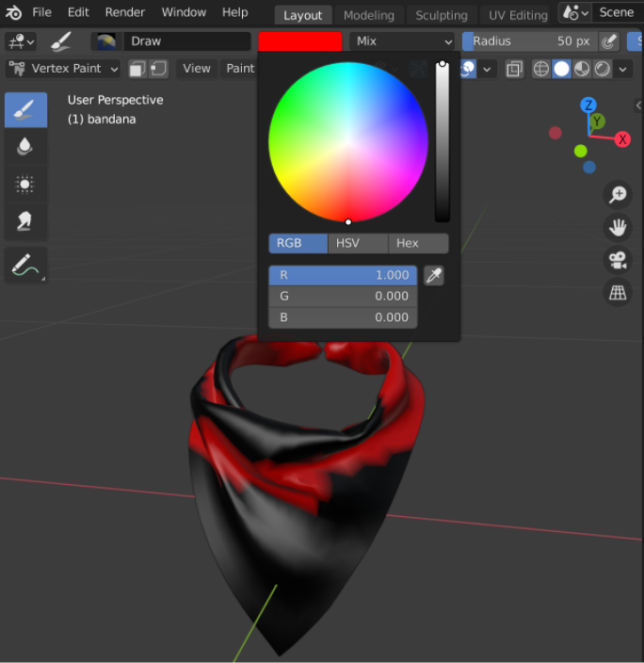The image size is (644, 663).
Task: Click the red brush color swatch
Action: [x=299, y=41]
